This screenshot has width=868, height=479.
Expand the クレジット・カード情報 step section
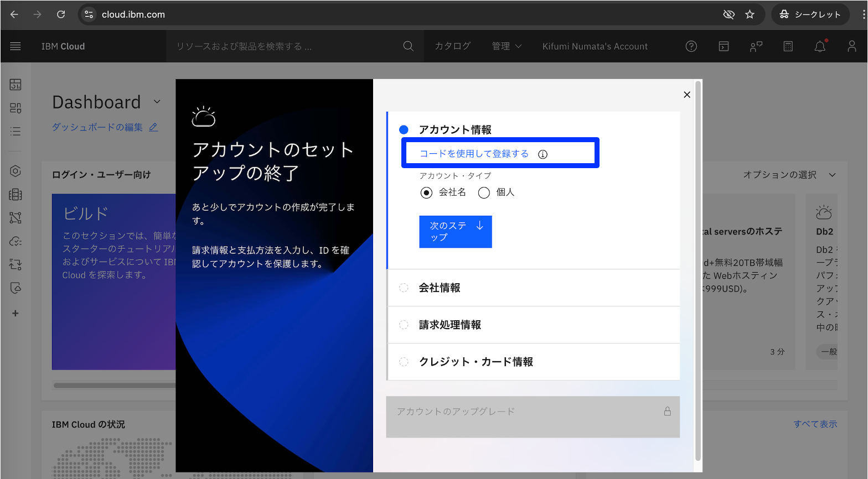(534, 362)
